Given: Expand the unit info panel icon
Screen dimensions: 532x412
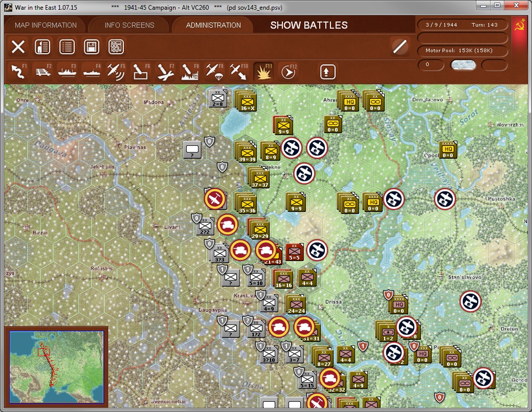Looking at the screenshot, I should (42, 47).
